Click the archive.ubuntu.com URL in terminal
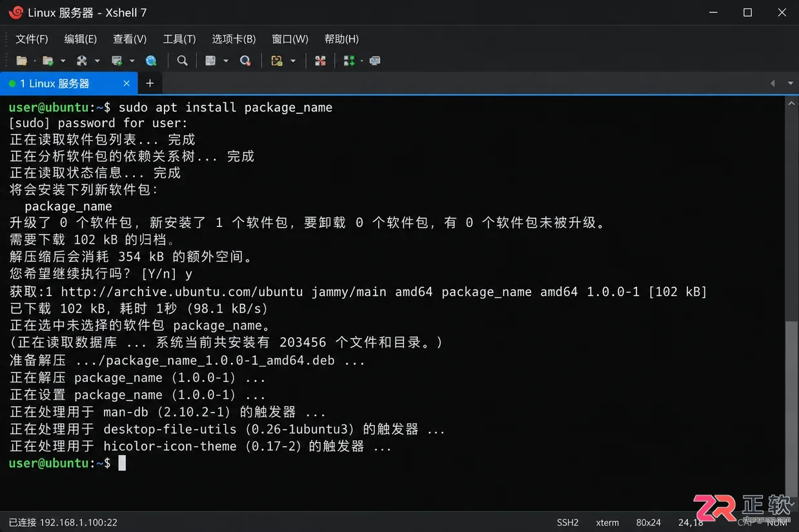This screenshot has width=799, height=532. tap(181, 291)
